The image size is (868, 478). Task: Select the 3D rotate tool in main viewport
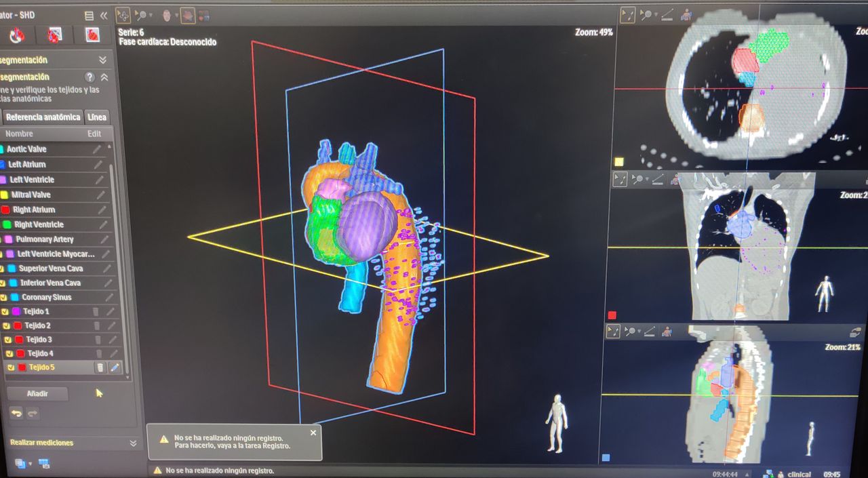pos(123,14)
